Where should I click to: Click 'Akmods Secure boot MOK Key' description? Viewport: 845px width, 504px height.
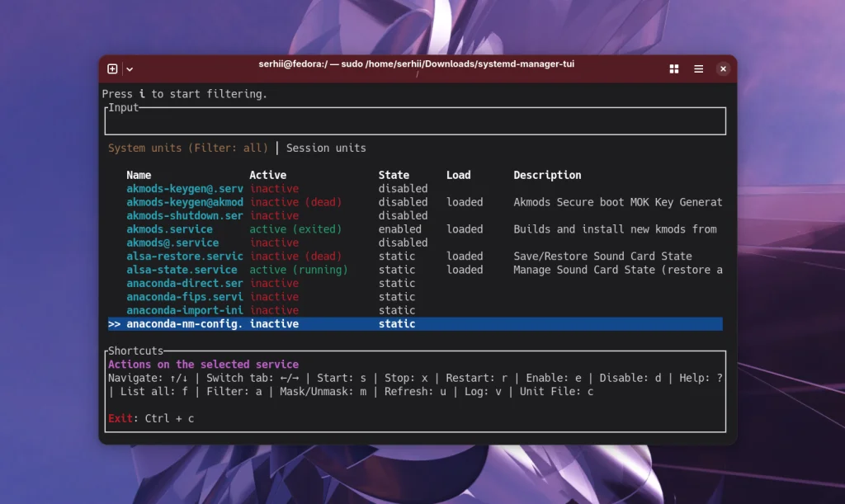tap(617, 202)
